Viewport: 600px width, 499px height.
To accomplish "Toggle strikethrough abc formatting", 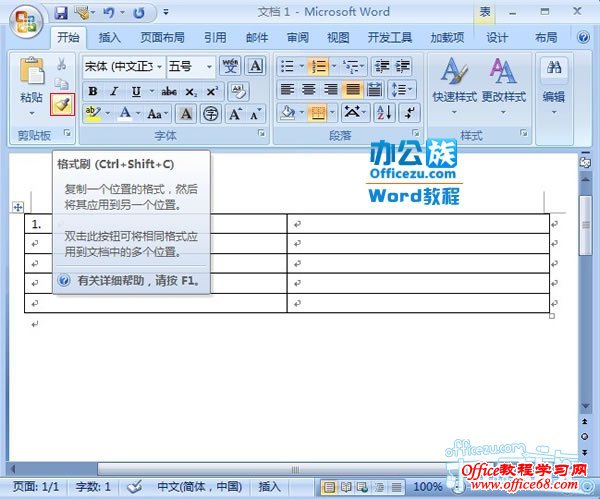I will point(169,91).
